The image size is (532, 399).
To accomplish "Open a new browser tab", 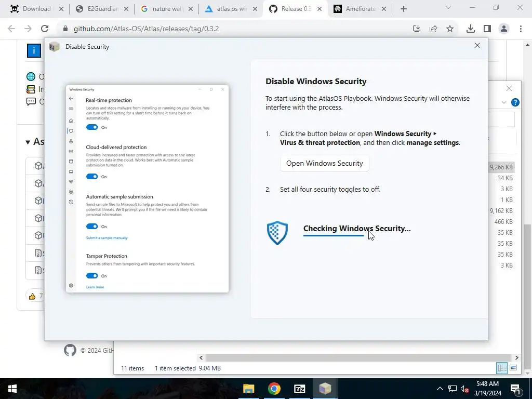I will [x=403, y=9].
